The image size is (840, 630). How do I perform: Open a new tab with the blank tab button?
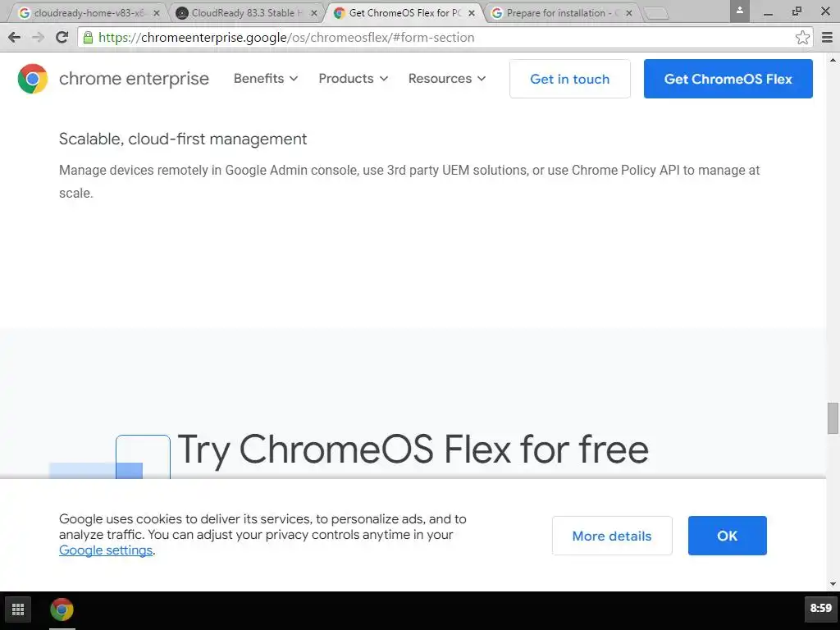[x=655, y=13]
